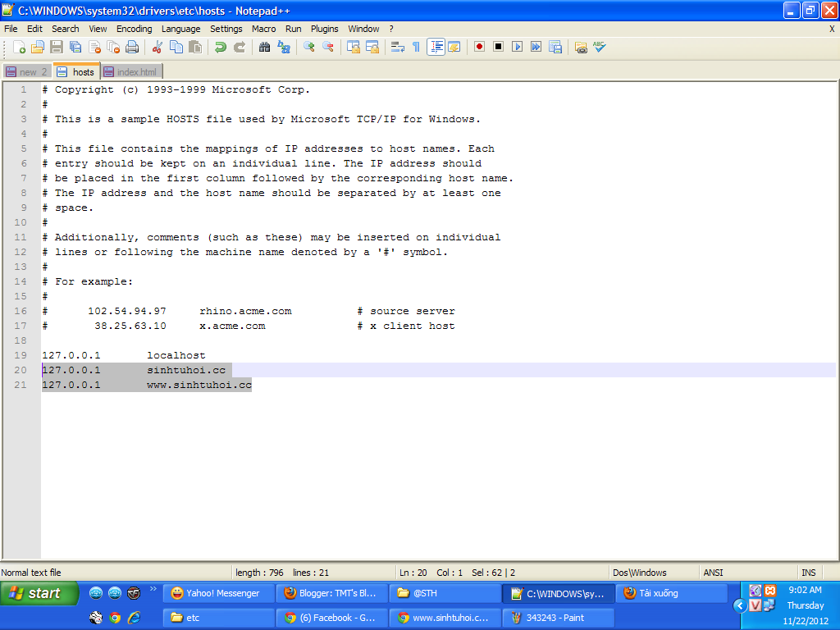Viewport: 840px width, 630px height.
Task: Start macro recording with the red dot
Action: click(479, 47)
